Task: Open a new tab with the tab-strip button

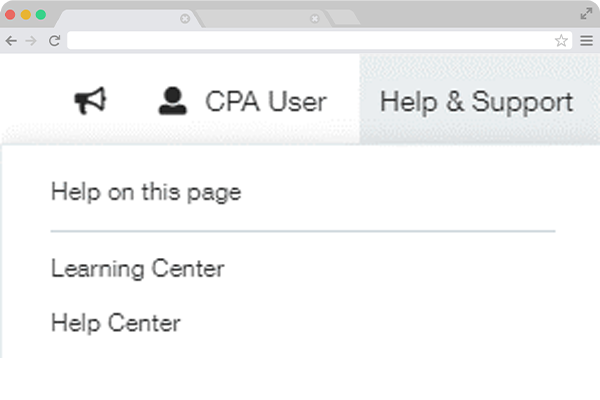Action: coord(343,18)
